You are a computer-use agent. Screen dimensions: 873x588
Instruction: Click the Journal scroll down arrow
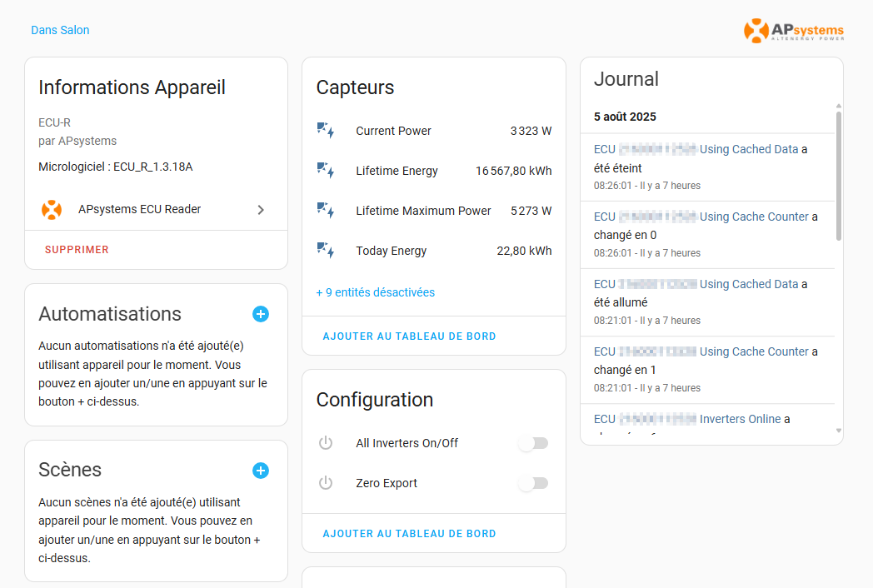coord(839,431)
